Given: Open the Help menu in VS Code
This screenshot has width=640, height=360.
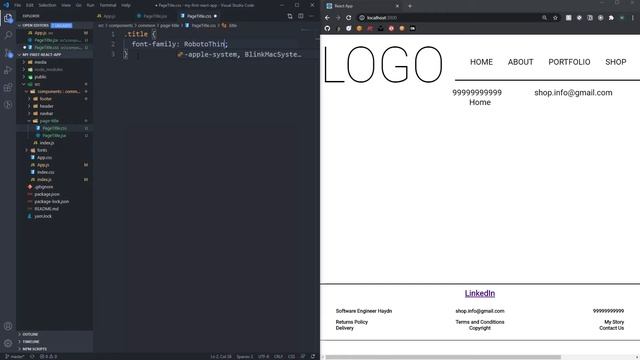Looking at the screenshot, I should pyautogui.click(x=126, y=5).
